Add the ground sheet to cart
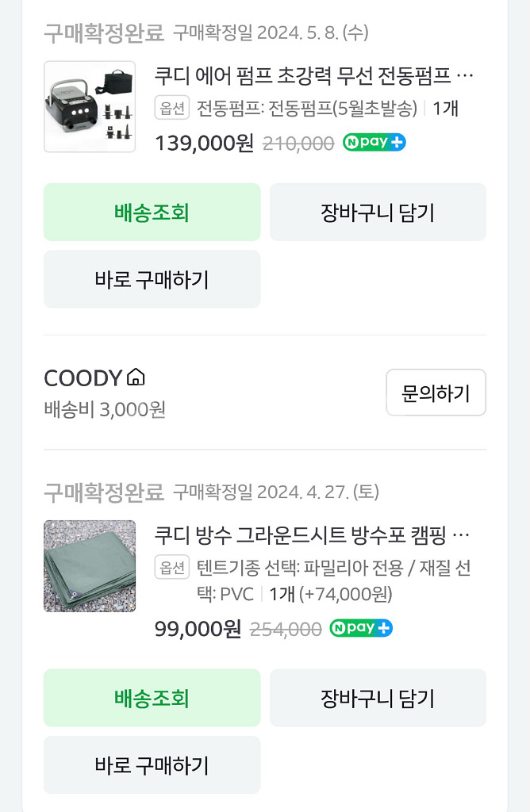This screenshot has height=812, width=530. [x=378, y=698]
